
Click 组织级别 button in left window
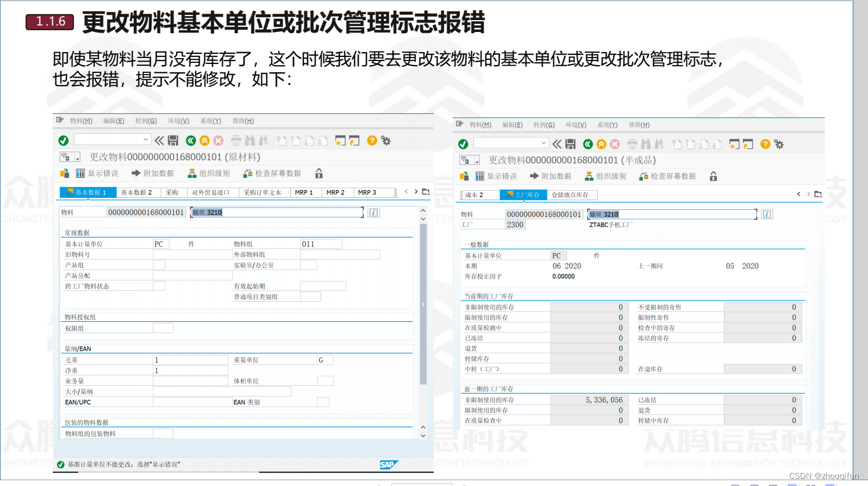[209, 174]
